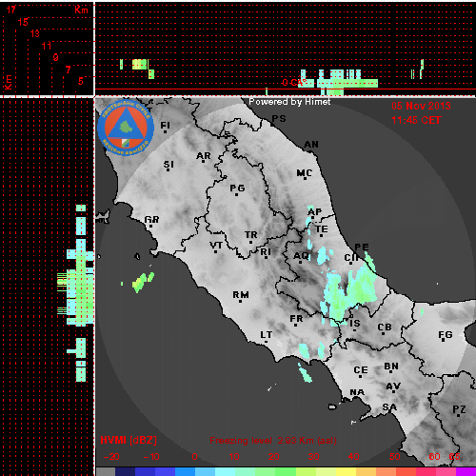Click the -10 value on dBZ scale

coord(151,457)
